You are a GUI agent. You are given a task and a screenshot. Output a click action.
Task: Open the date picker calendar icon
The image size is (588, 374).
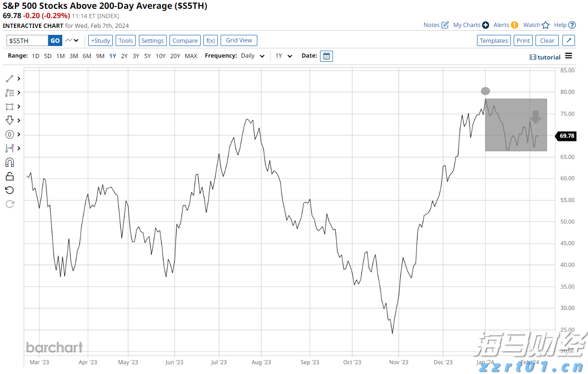[327, 56]
